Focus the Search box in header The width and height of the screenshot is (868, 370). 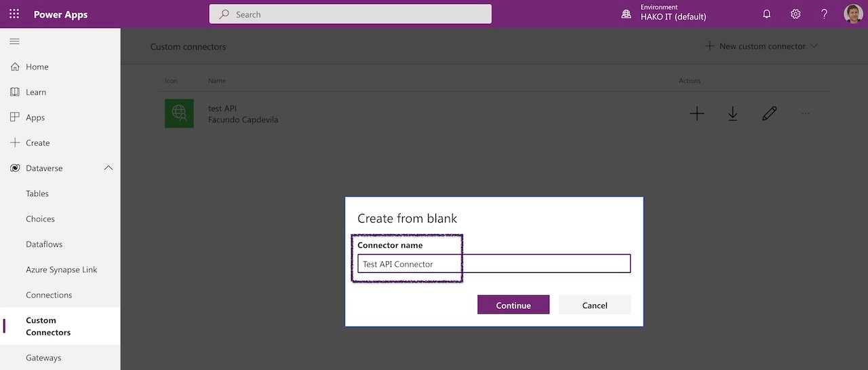pyautogui.click(x=351, y=14)
